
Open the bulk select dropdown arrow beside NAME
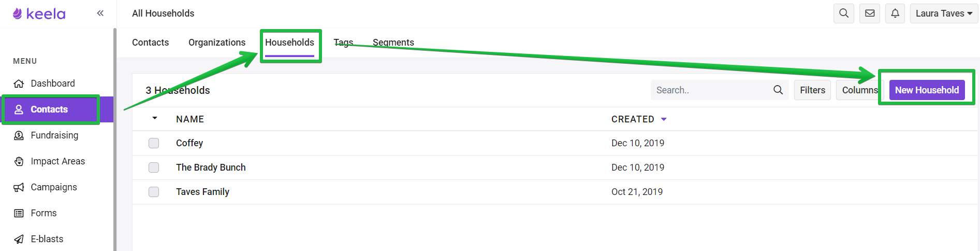click(x=155, y=118)
